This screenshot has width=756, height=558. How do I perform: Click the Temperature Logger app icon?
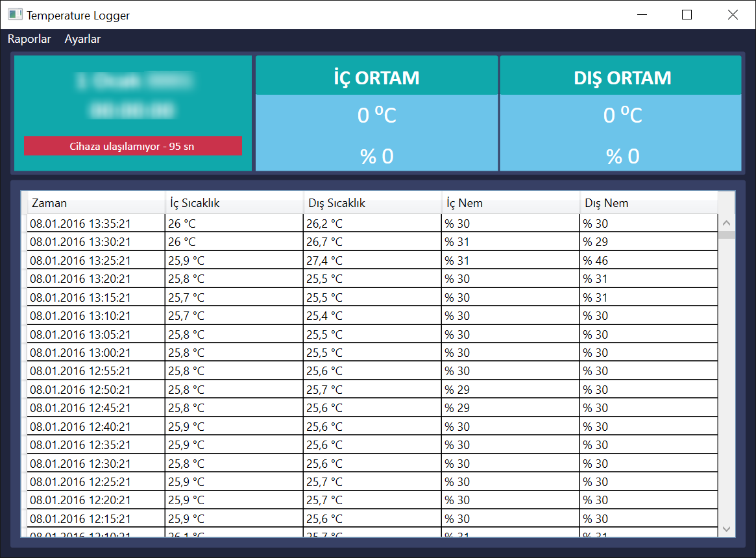click(x=15, y=14)
